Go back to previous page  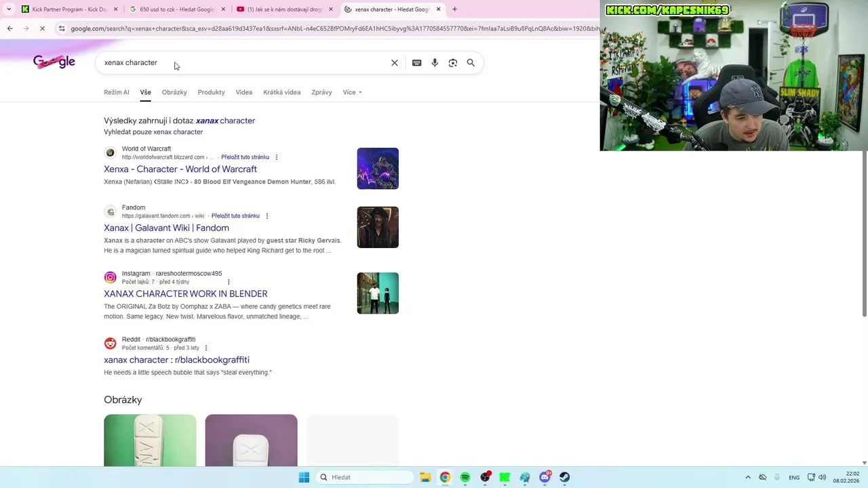pos(9,28)
